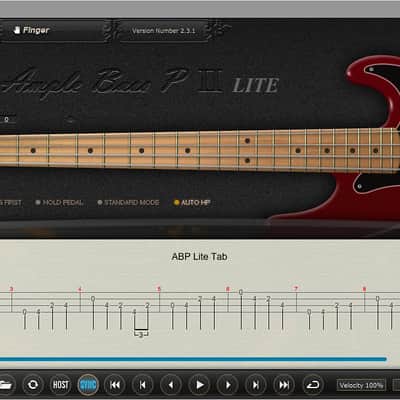Enable STANDARD MODE
Image resolution: width=400 pixels, height=400 pixels.
click(128, 202)
